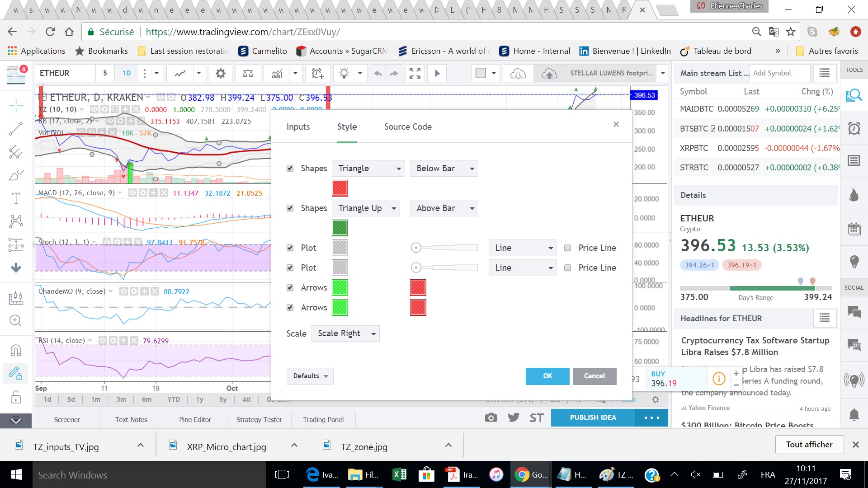Select the text annotation tool
868x488 pixels.
16,198
